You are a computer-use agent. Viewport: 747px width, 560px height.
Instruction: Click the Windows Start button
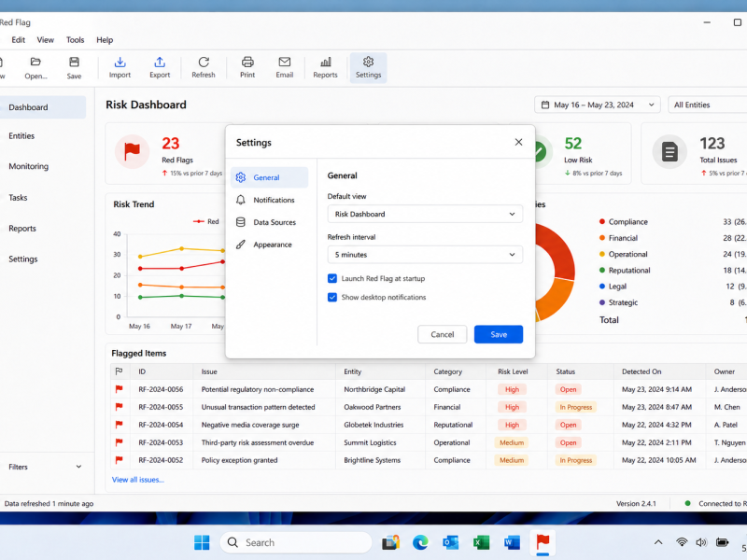202,542
